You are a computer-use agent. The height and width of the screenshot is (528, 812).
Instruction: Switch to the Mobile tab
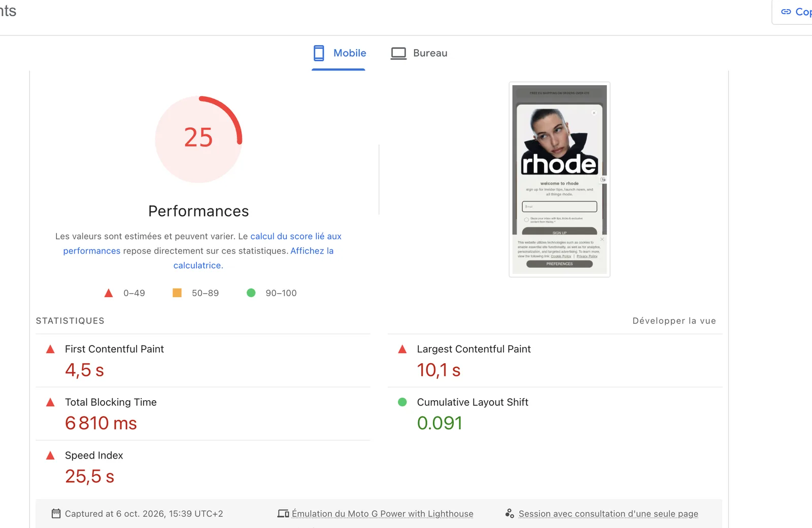339,53
